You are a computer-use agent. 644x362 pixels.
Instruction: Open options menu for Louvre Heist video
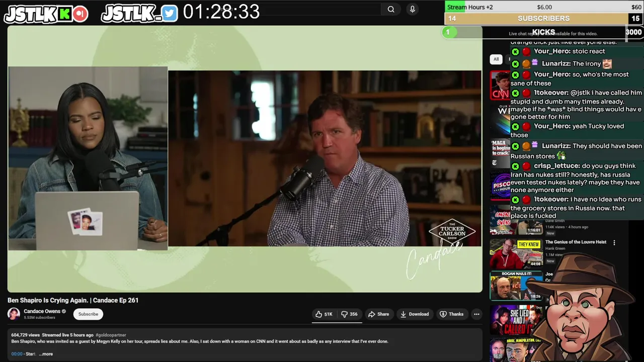[x=614, y=242]
